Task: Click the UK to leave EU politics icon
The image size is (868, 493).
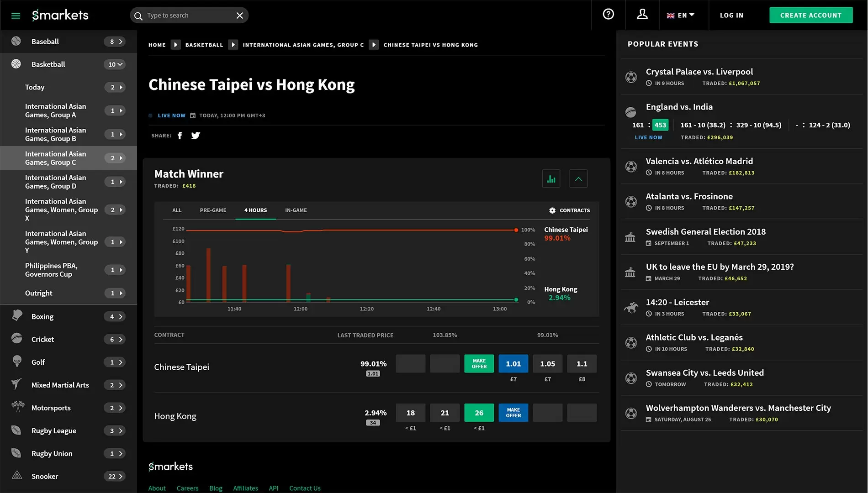Action: (630, 272)
